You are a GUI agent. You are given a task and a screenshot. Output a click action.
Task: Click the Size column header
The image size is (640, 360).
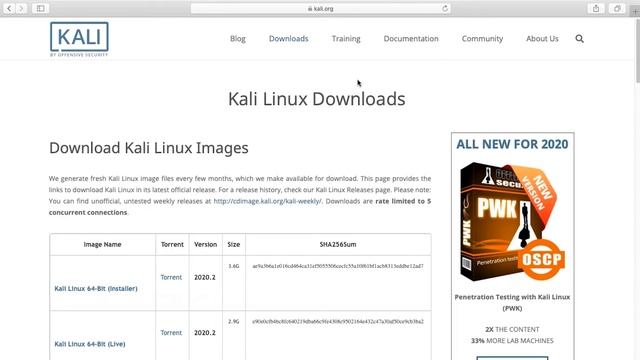[233, 244]
